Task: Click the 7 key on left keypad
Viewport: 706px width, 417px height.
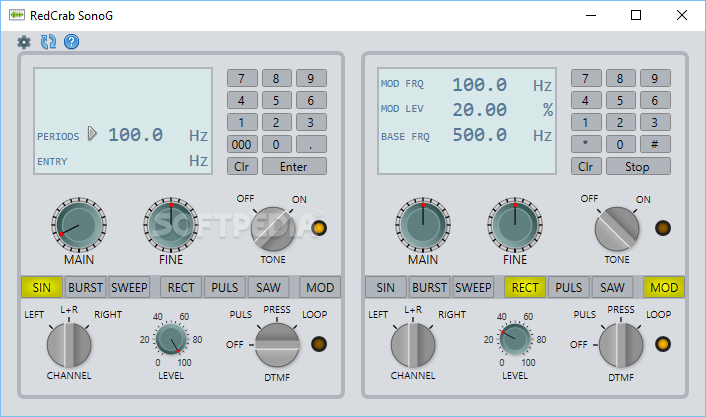Action: pyautogui.click(x=242, y=78)
